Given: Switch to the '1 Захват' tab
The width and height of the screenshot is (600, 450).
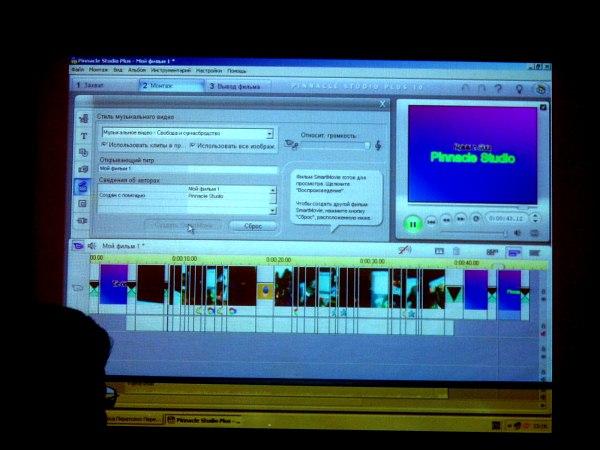Looking at the screenshot, I should pyautogui.click(x=104, y=85).
